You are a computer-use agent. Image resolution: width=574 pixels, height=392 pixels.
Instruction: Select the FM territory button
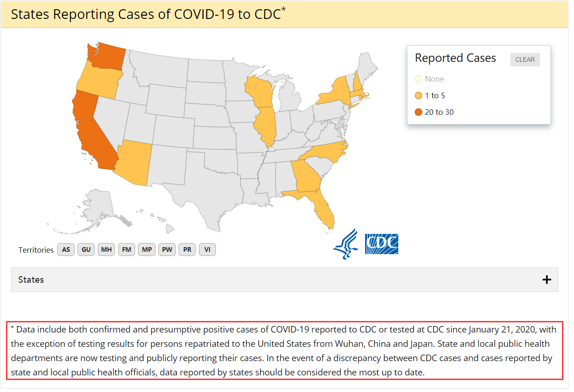click(127, 249)
